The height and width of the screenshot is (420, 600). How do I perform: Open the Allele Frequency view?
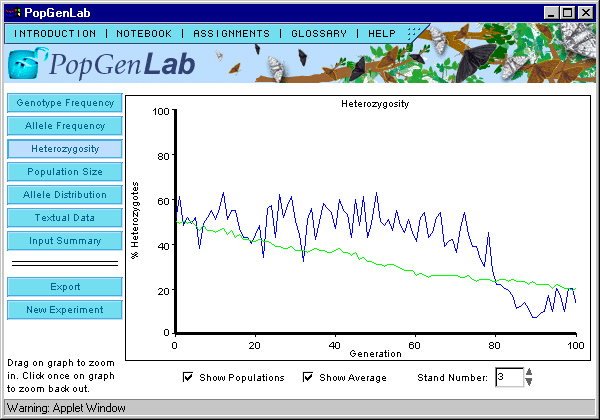click(x=65, y=126)
